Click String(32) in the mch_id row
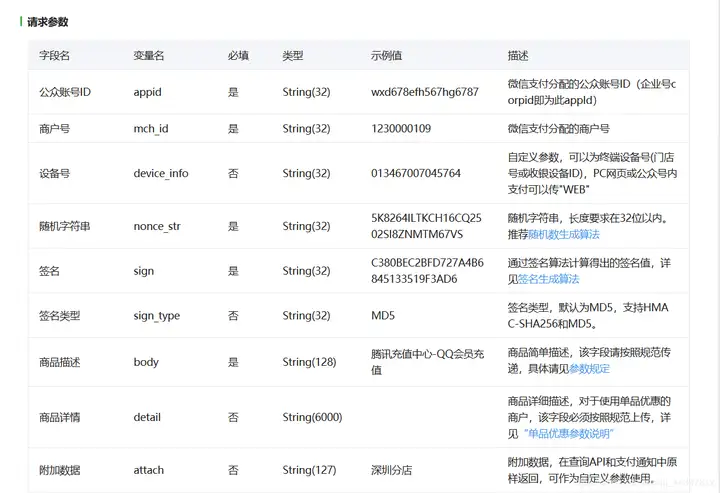The image size is (720, 493). (306, 129)
